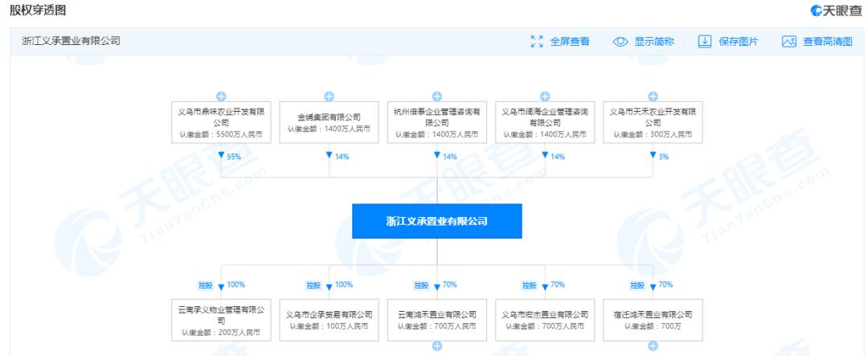This screenshot has height=356, width=868.
Task: Expand plus below 宿迁鸿禾置业有限公司
Action: tap(653, 346)
